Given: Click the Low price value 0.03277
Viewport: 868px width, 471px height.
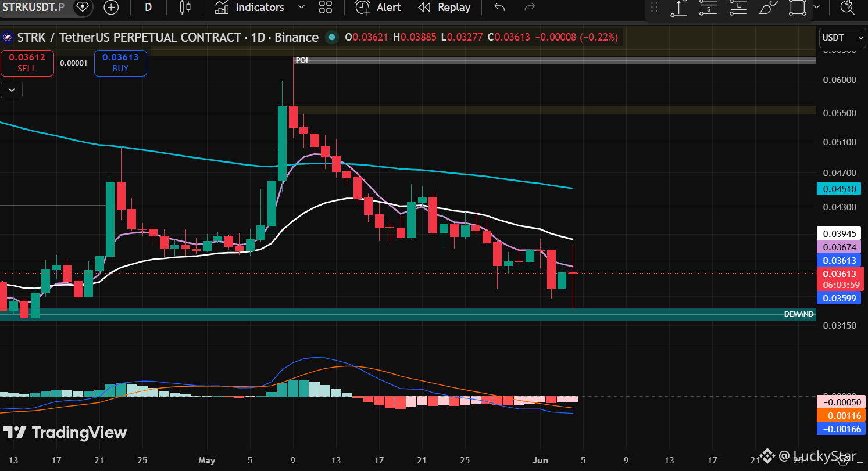Looking at the screenshot, I should 466,38.
